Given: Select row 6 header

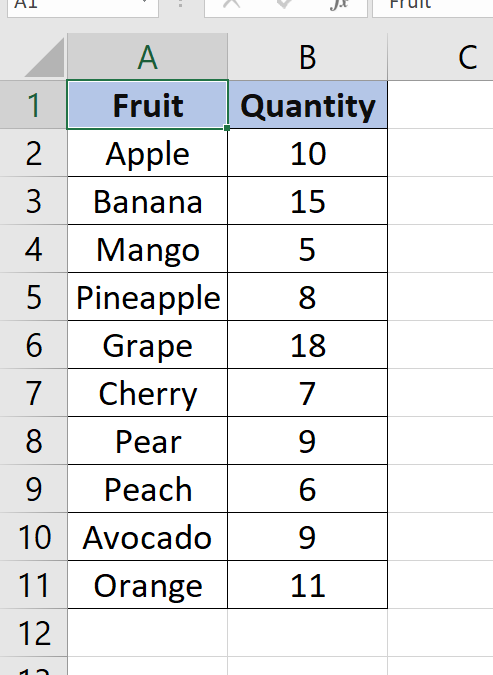Looking at the screenshot, I should pyautogui.click(x=33, y=345).
